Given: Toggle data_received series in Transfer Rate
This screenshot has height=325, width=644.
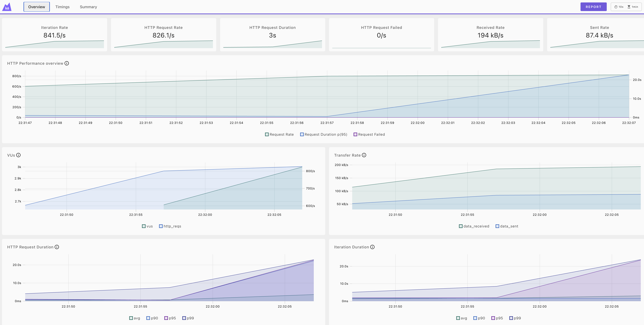Looking at the screenshot, I should pyautogui.click(x=474, y=226).
